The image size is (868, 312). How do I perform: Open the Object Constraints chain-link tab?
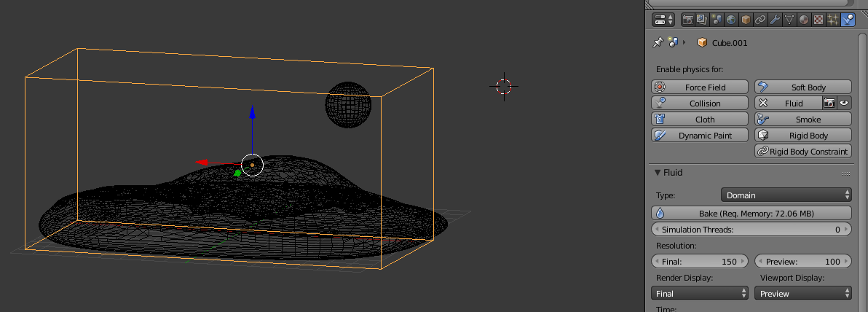[x=760, y=20]
